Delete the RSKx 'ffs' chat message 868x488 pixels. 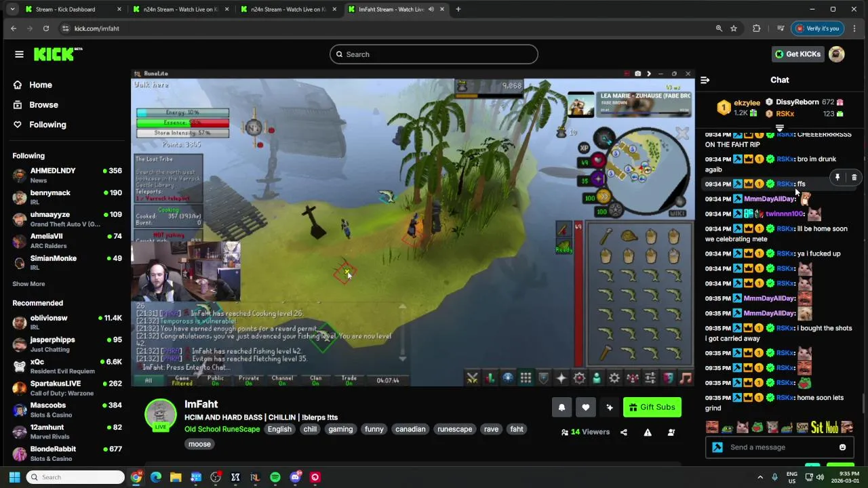854,178
